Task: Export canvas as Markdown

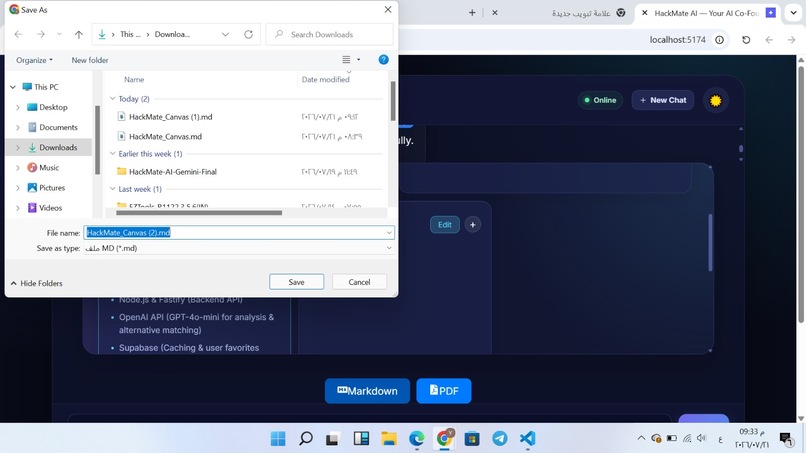Action: (367, 391)
